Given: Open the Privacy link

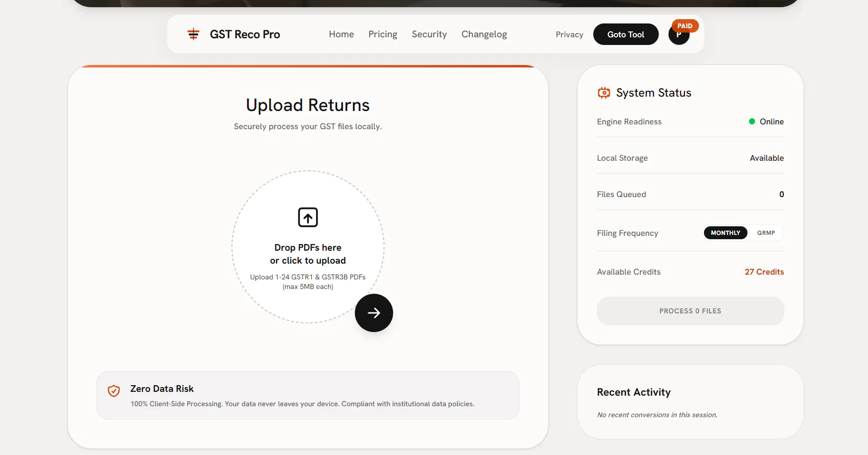Looking at the screenshot, I should [569, 34].
